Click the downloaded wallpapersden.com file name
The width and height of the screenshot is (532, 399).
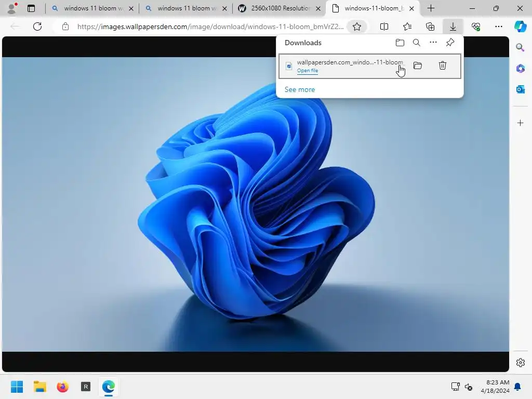(350, 62)
